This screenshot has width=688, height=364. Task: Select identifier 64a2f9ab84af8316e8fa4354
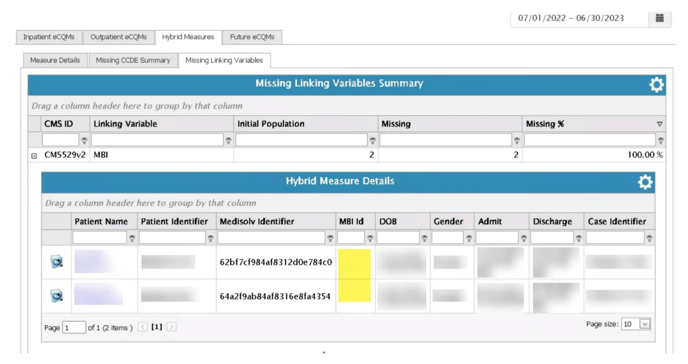tap(275, 296)
